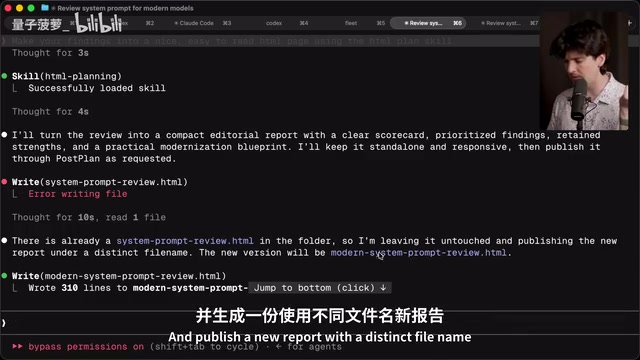Viewport: 640px width, 360px height.
Task: Click the Write(modern-system-prompt-review.html) line
Action: point(119,276)
